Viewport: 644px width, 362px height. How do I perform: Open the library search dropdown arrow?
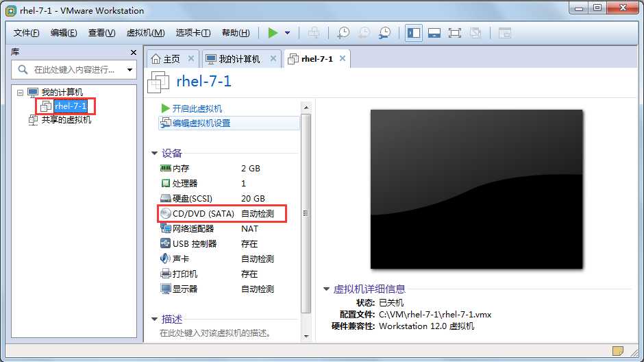pos(129,69)
